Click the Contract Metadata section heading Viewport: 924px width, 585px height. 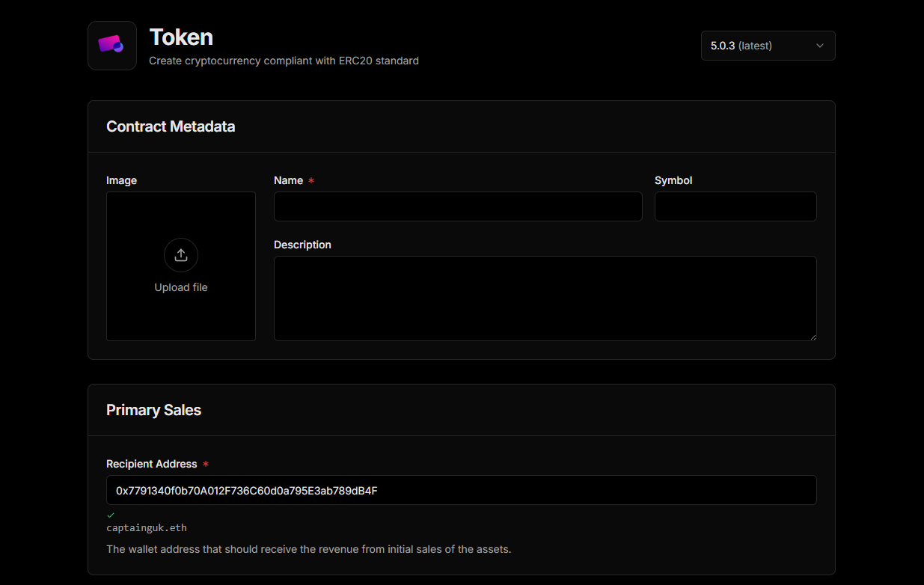[x=171, y=126]
